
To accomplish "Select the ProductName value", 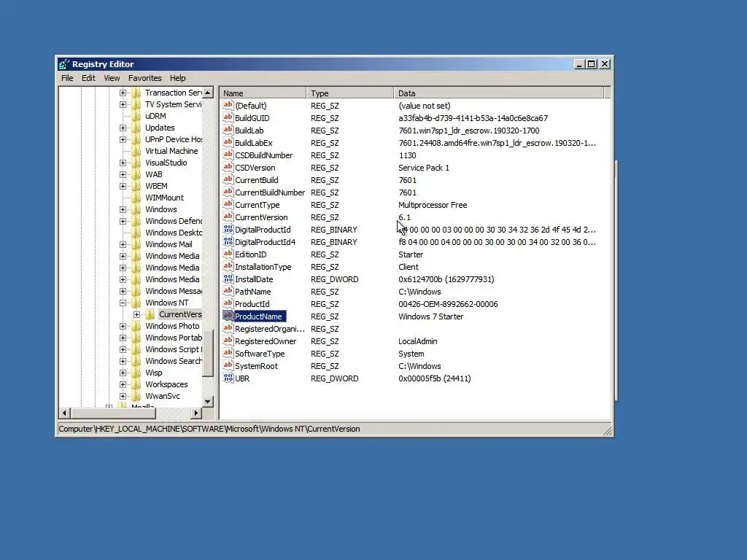I will [258, 316].
